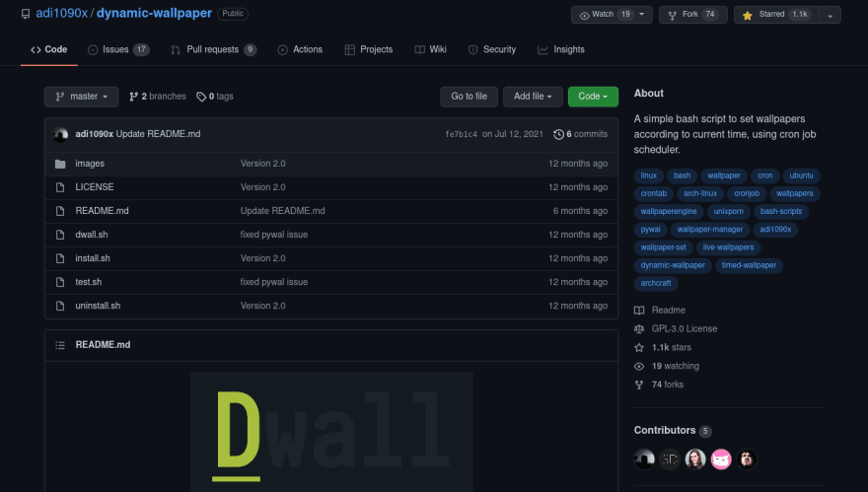Click the eye icon beside 19 watching
Viewport: 868px width, 492px height.
click(x=639, y=367)
